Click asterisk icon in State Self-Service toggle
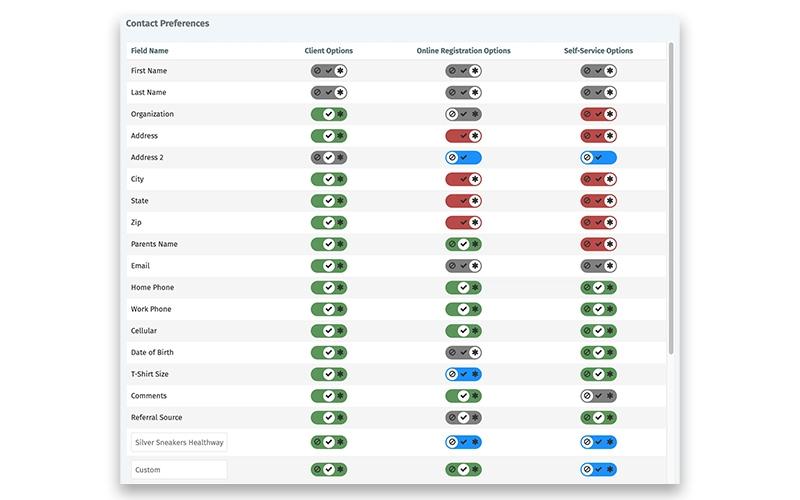Viewport: 800px width, 500px height. (610, 201)
